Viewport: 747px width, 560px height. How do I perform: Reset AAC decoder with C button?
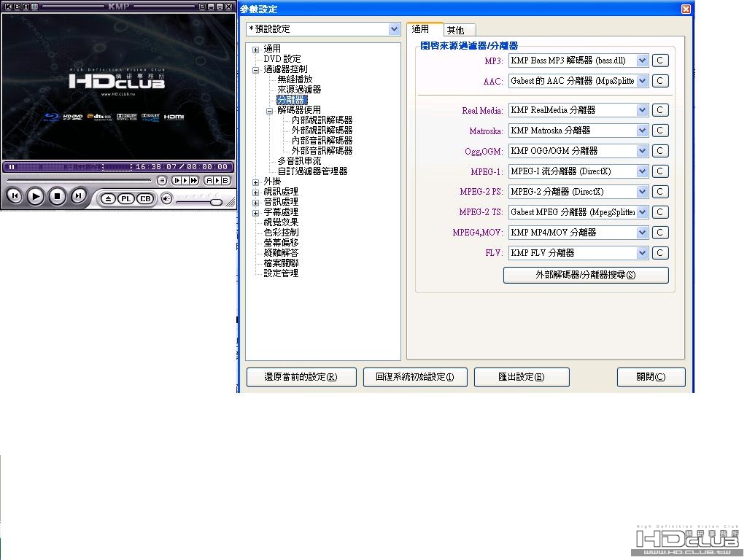tap(659, 81)
